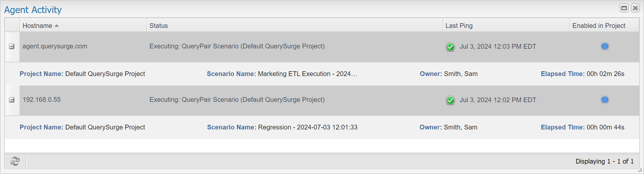This screenshot has width=644, height=174.
Task: Click Marketing ETL Execution scenario name
Action: pos(307,74)
